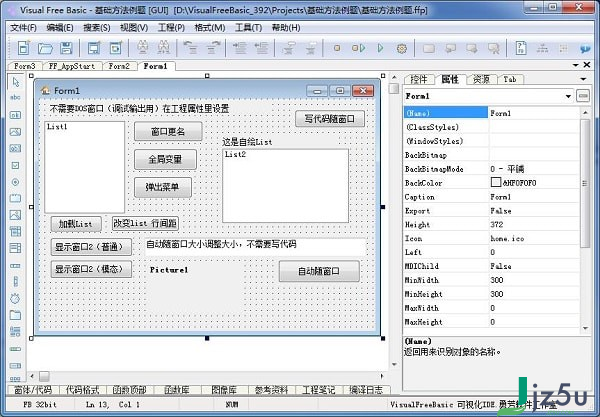Click the Icon property value home.ico
Image resolution: width=600 pixels, height=417 pixels.
507,238
